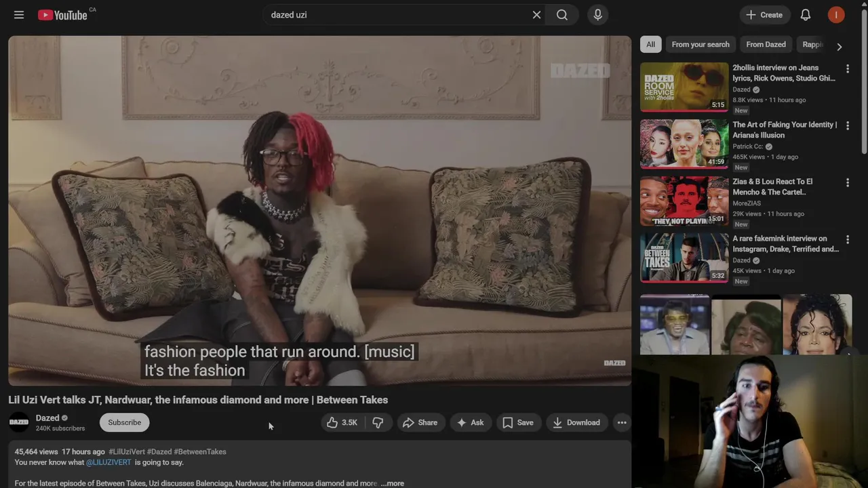Click 'A rare fakemink interview' title
868x488 pixels.
[x=785, y=244]
